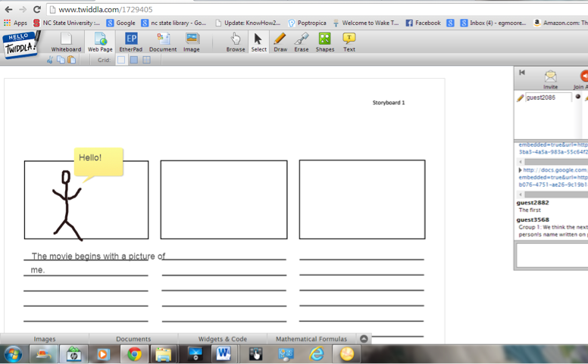
Task: Click the Invite envelope icon
Action: click(551, 77)
